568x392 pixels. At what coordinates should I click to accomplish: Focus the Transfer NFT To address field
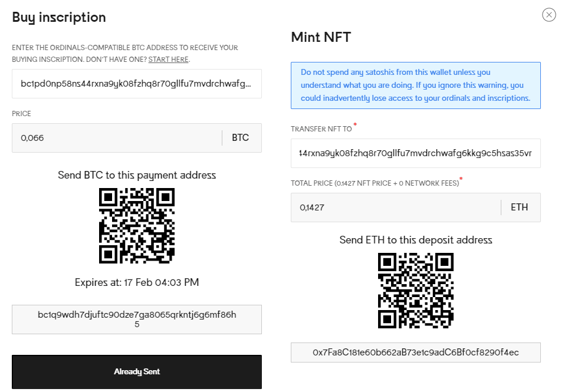pyautogui.click(x=415, y=153)
